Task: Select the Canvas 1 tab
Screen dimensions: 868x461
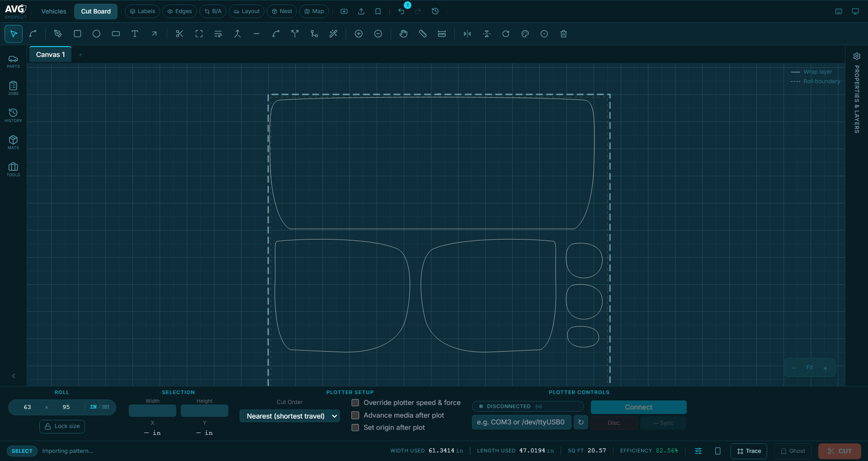Action: (51, 55)
